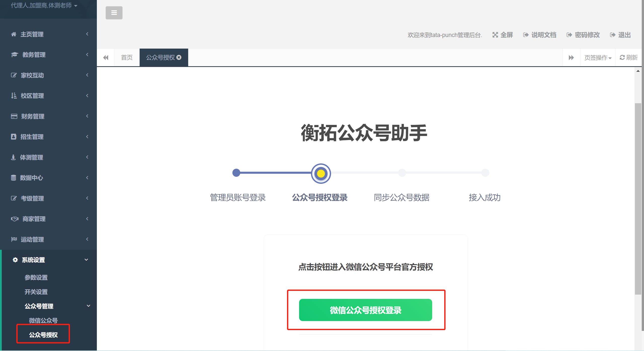Switch to the 首页 tab
This screenshot has height=351, width=644.
127,58
